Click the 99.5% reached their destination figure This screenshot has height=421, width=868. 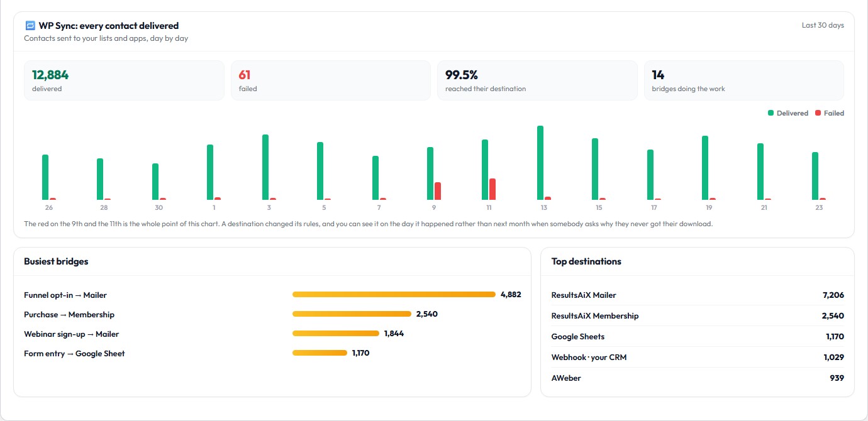tap(462, 75)
